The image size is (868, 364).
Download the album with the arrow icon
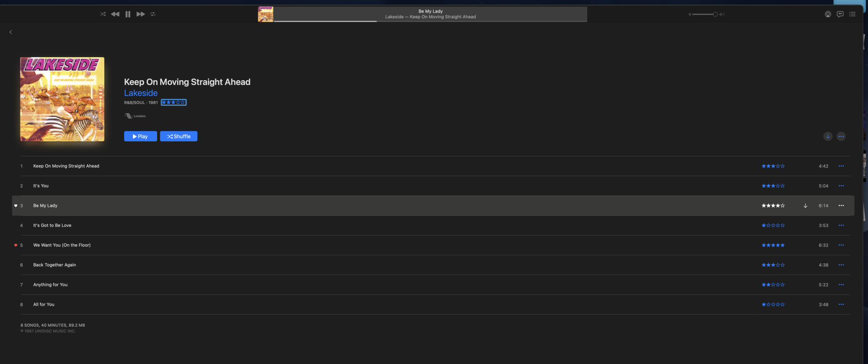pyautogui.click(x=828, y=136)
